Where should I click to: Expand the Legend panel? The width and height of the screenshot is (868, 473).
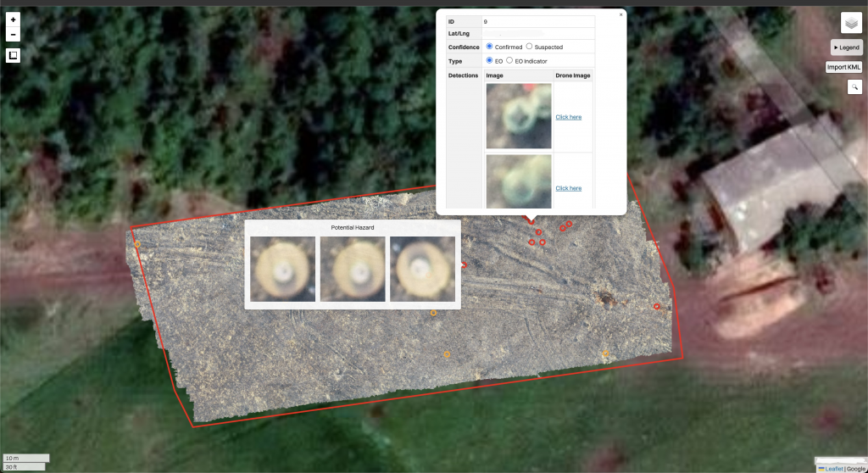click(847, 47)
